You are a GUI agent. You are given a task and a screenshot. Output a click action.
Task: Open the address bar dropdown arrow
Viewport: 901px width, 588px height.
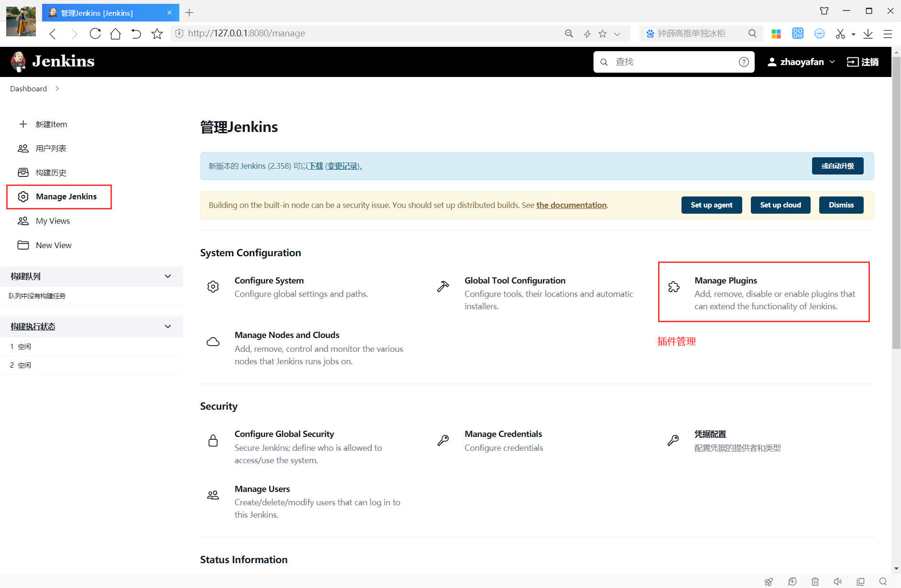617,33
